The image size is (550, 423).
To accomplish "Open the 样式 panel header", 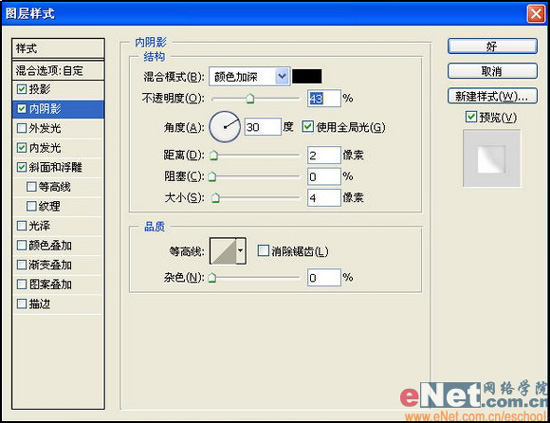I will tap(58, 48).
